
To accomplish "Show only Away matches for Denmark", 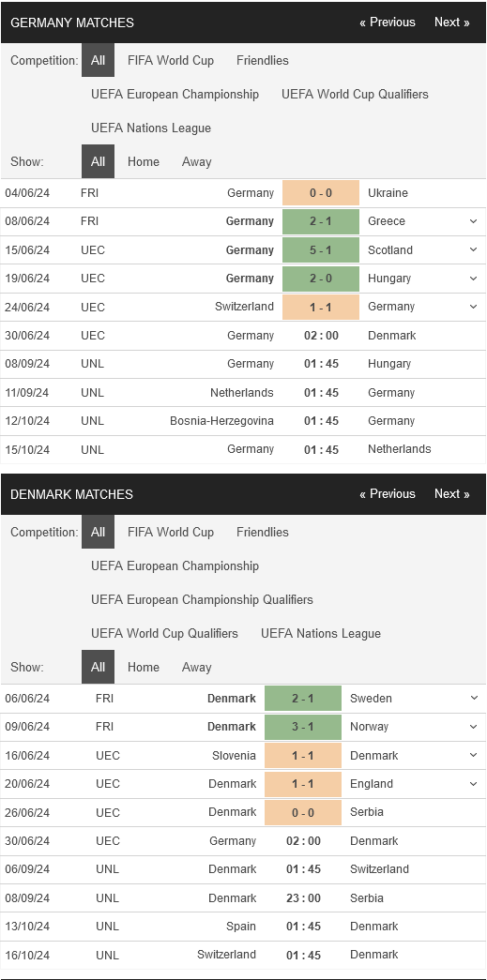I will point(196,668).
